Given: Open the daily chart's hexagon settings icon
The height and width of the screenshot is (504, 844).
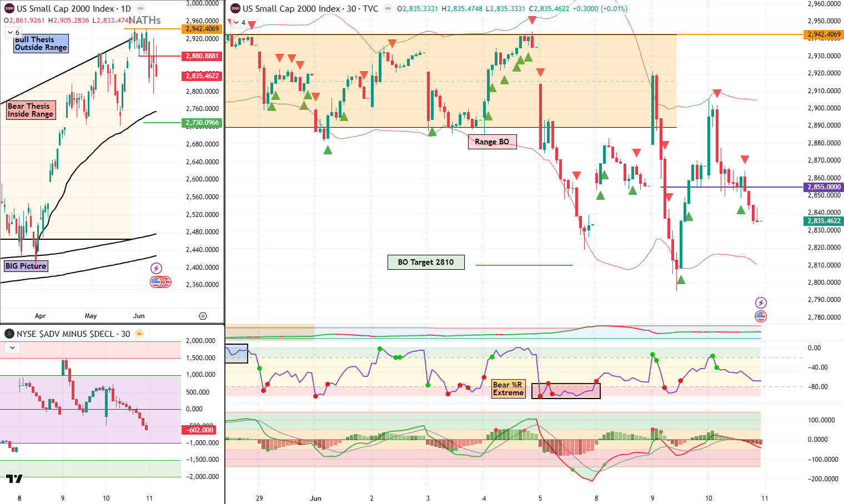Looking at the screenshot, I should coord(203,316).
